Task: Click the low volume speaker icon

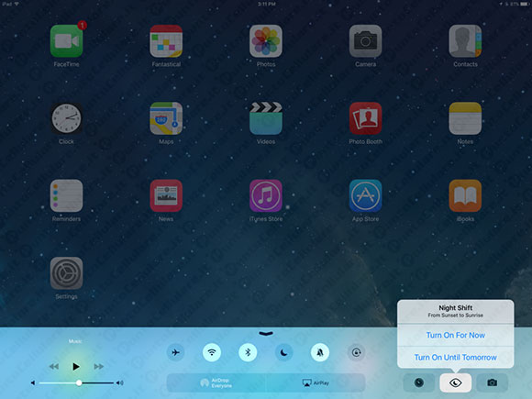Action: click(33, 382)
